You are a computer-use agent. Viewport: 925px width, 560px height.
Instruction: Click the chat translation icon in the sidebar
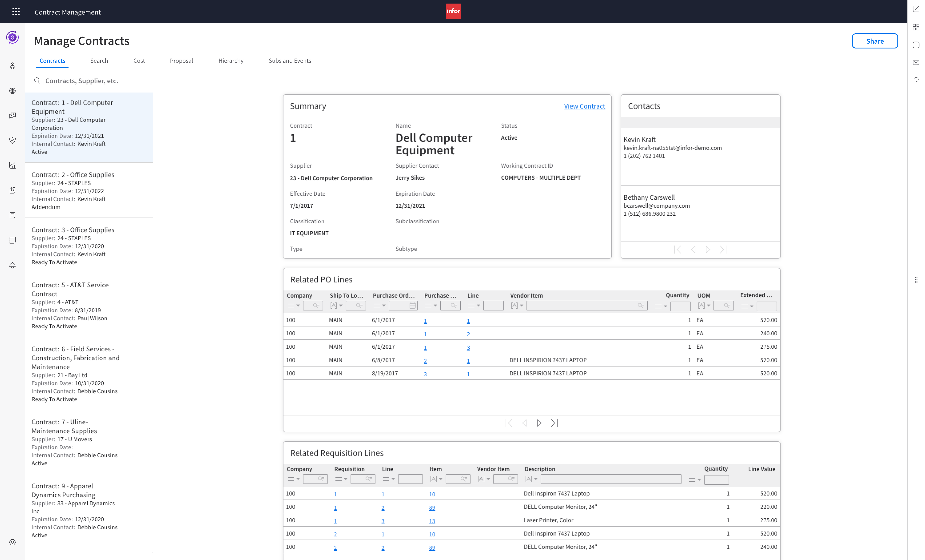[x=12, y=115]
